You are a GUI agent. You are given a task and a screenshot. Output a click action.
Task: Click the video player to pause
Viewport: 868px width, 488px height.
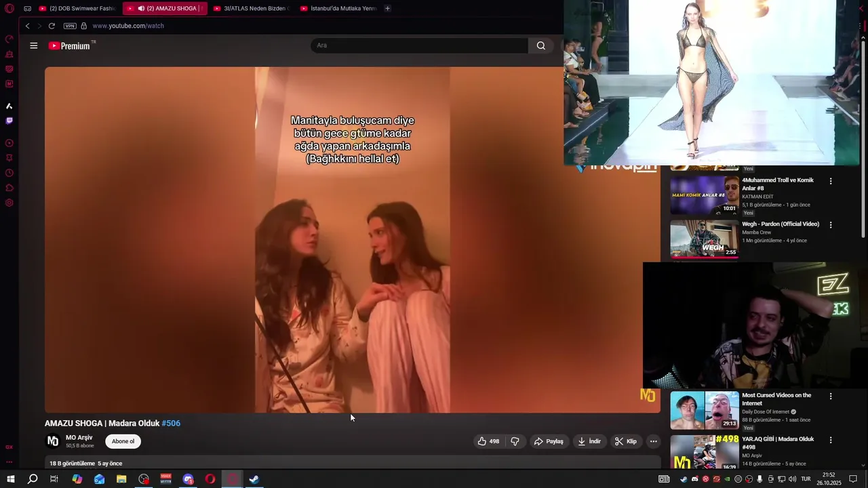point(352,239)
